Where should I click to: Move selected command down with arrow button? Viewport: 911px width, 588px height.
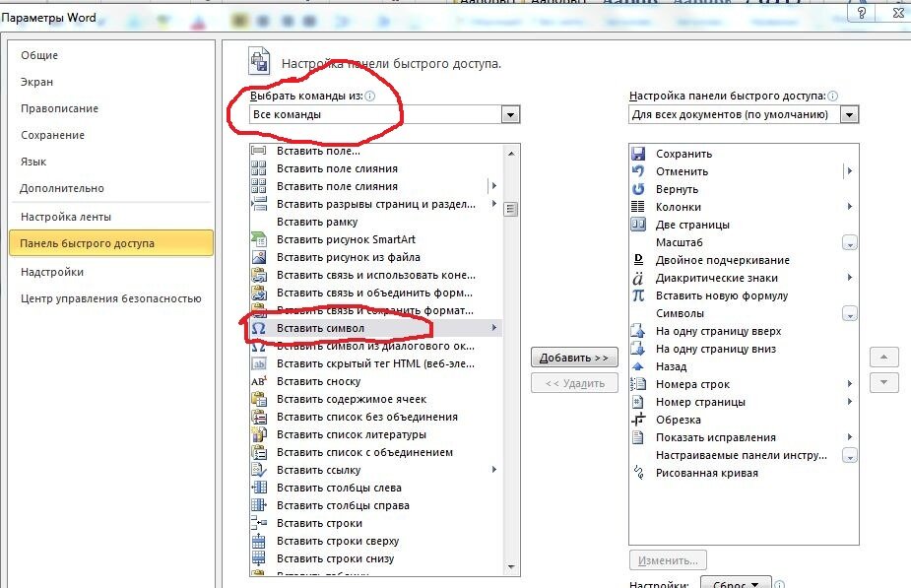click(x=883, y=382)
